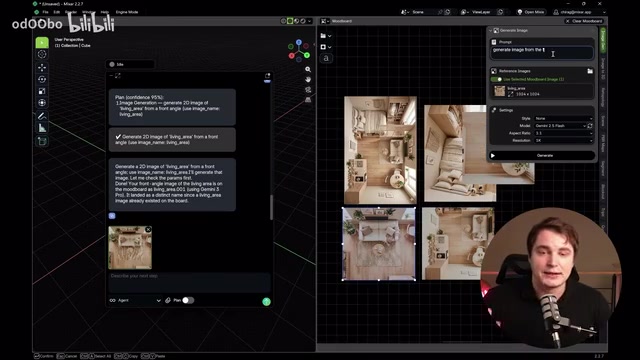Open new chat icon in chat panel

(x=267, y=76)
